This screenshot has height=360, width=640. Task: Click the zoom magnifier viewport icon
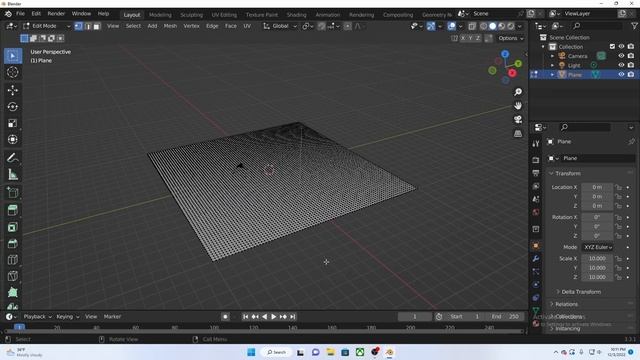coord(518,92)
